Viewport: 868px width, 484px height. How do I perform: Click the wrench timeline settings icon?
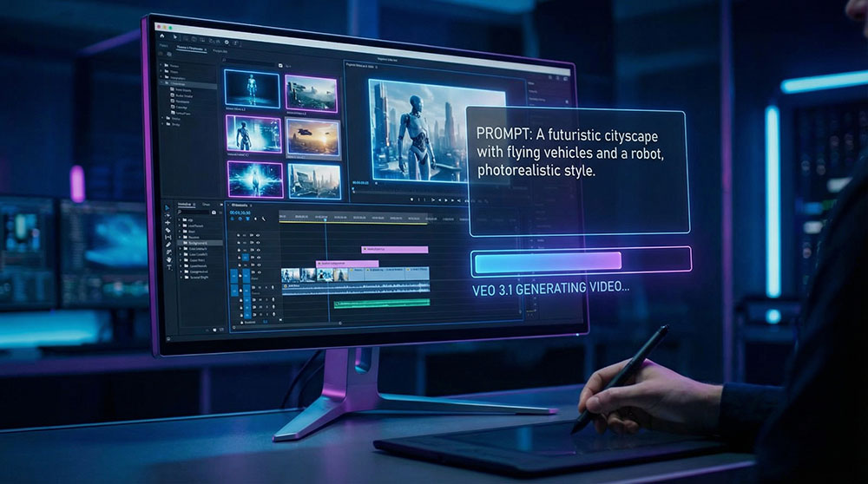click(264, 219)
